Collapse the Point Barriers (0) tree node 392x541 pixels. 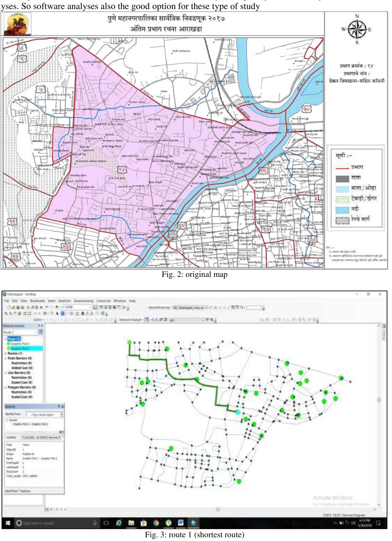tap(6, 358)
